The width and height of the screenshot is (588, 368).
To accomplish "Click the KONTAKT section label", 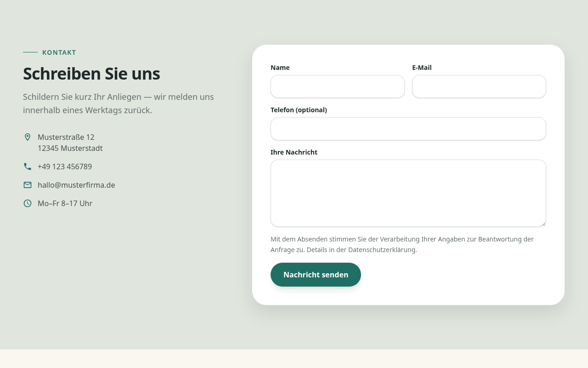I will coord(59,52).
